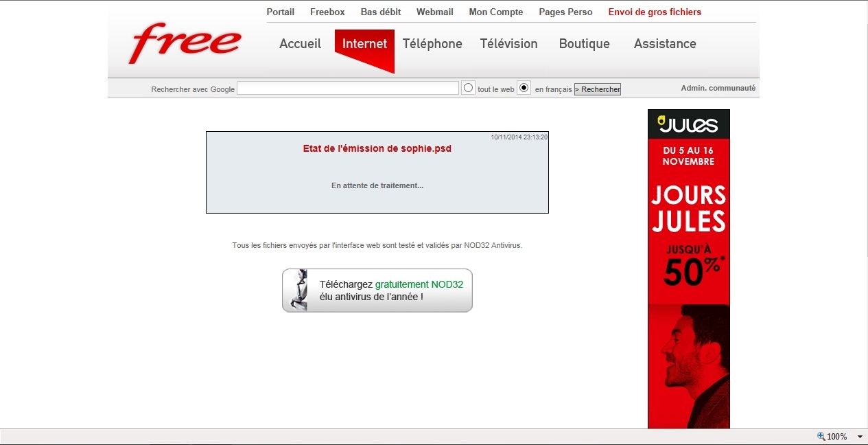Click the Jules logo in the ad
This screenshot has width=868, height=445.
pos(688,124)
